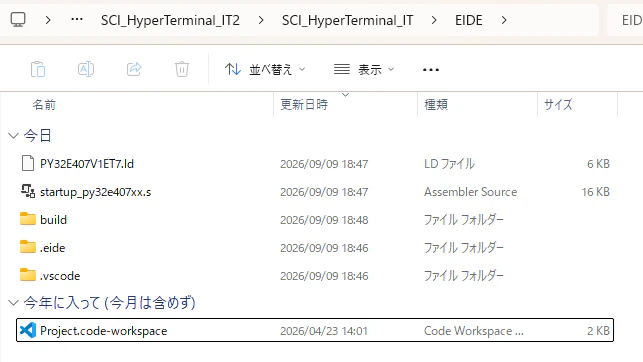The width and height of the screenshot is (643, 362).
Task: Sort by the 種類 column header
Action: (x=436, y=105)
